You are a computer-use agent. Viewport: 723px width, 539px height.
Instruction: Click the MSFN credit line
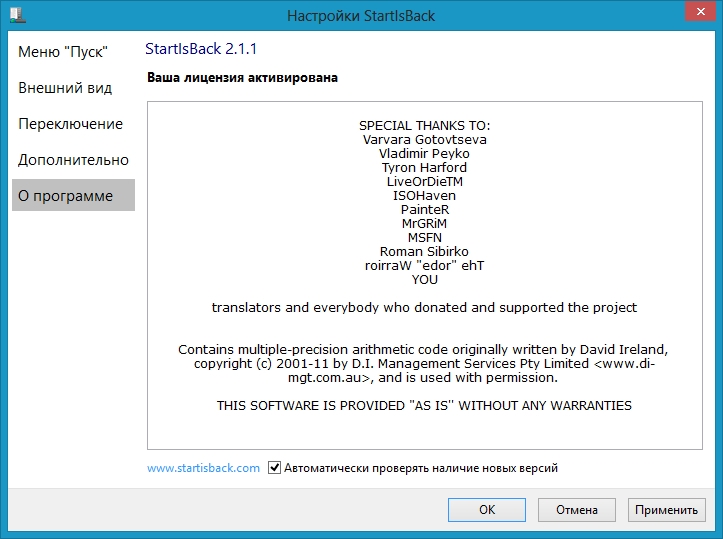425,237
